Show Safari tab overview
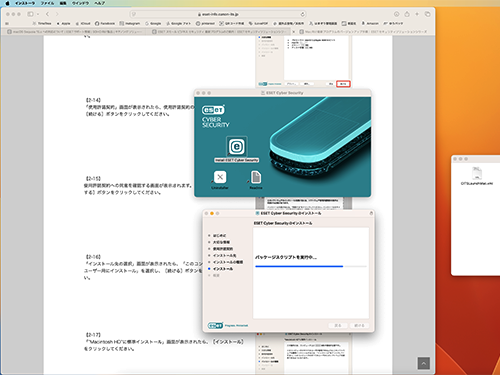Screen dimensions: 500x375 pos(427,14)
